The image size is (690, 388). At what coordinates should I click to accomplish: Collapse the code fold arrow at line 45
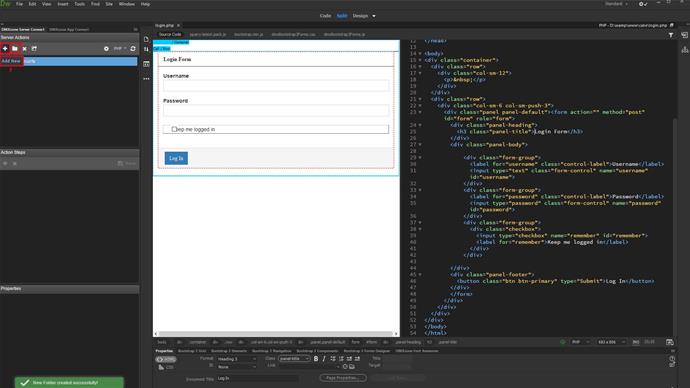pyautogui.click(x=420, y=275)
